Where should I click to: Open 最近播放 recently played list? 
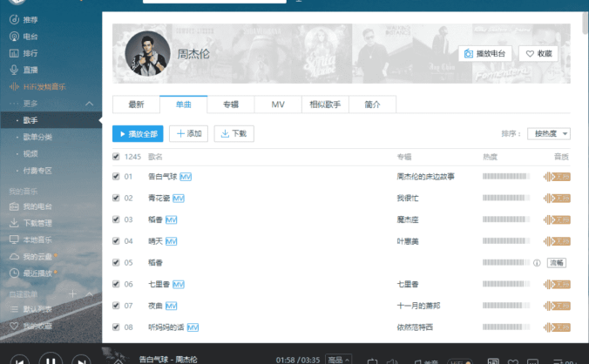coord(33,273)
